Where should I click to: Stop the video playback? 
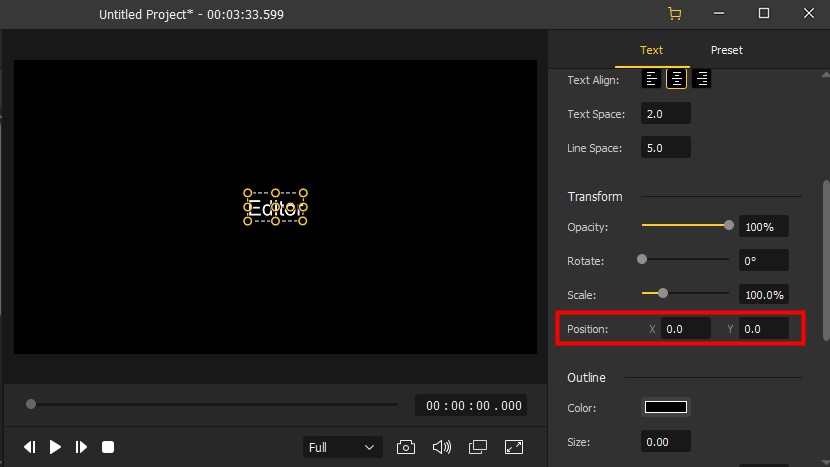coord(108,447)
